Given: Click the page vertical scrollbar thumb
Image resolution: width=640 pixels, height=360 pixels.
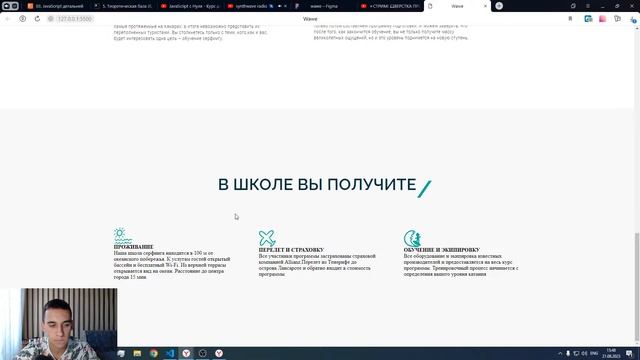Looking at the screenshot, I should [637, 287].
